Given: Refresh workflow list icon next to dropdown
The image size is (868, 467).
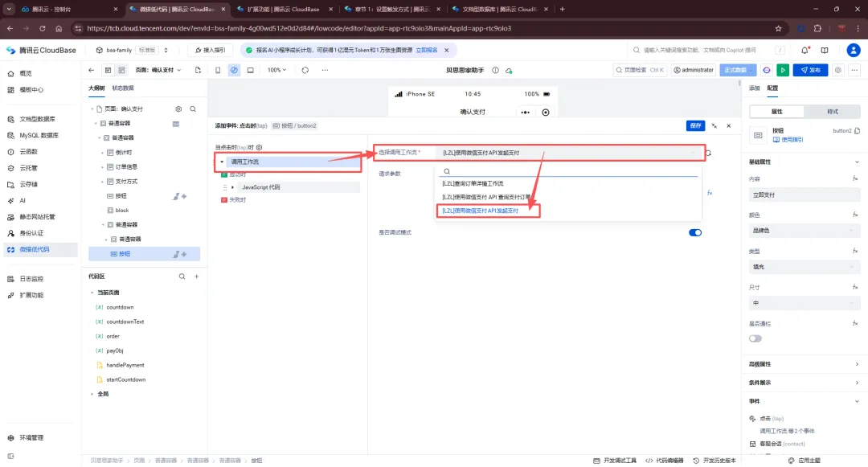Looking at the screenshot, I should point(708,153).
